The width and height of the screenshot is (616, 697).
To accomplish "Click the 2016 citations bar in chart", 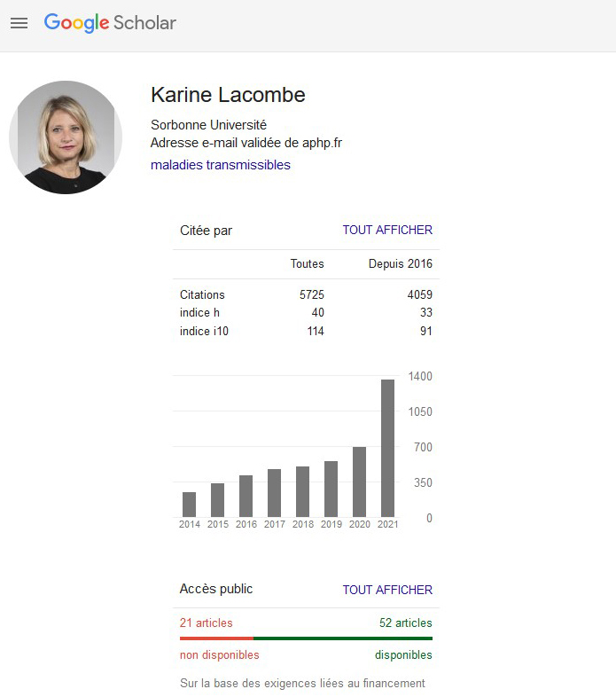I will point(246,496).
